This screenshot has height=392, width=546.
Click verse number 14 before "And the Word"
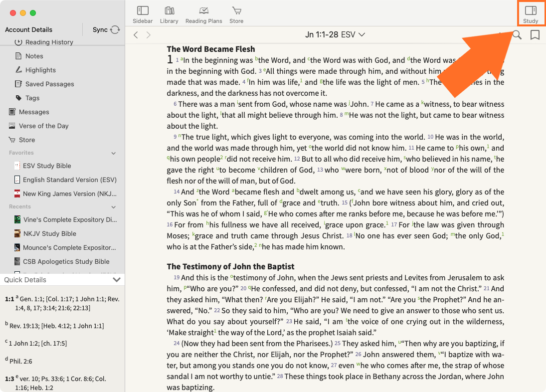pos(177,192)
